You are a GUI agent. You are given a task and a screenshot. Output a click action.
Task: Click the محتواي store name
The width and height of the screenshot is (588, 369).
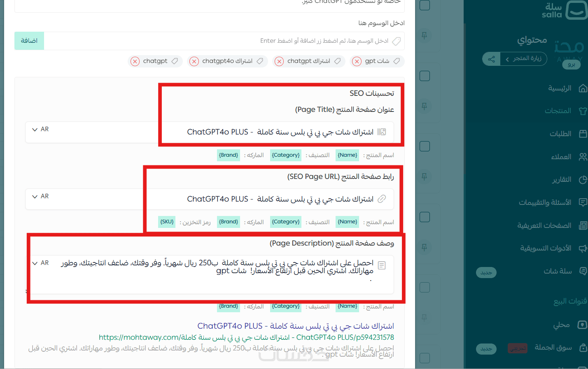coord(532,40)
